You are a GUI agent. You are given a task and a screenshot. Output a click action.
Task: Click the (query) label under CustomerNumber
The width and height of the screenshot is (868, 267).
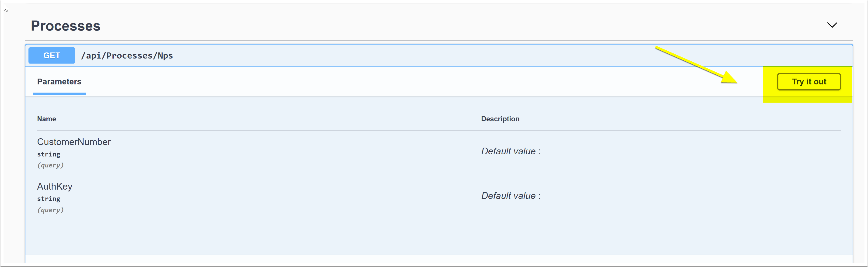tap(51, 165)
